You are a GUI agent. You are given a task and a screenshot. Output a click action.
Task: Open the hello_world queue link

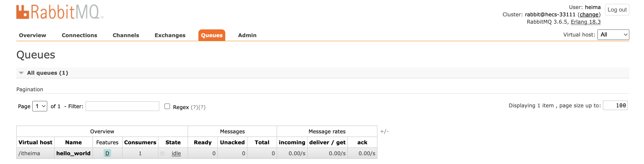73,153
